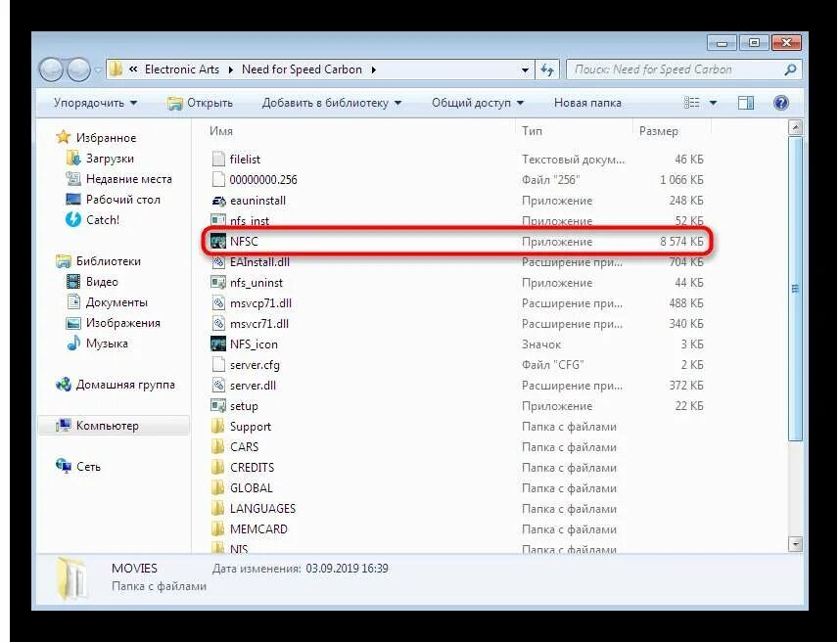The image size is (840, 642).
Task: Expand breadcrumb arrow after Electronic Arts
Action: (230, 70)
